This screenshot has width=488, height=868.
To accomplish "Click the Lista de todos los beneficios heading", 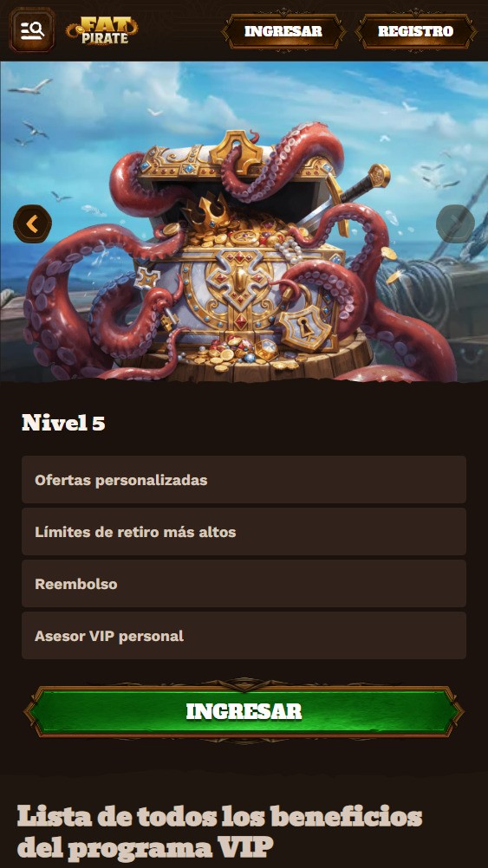I will 220,832.
